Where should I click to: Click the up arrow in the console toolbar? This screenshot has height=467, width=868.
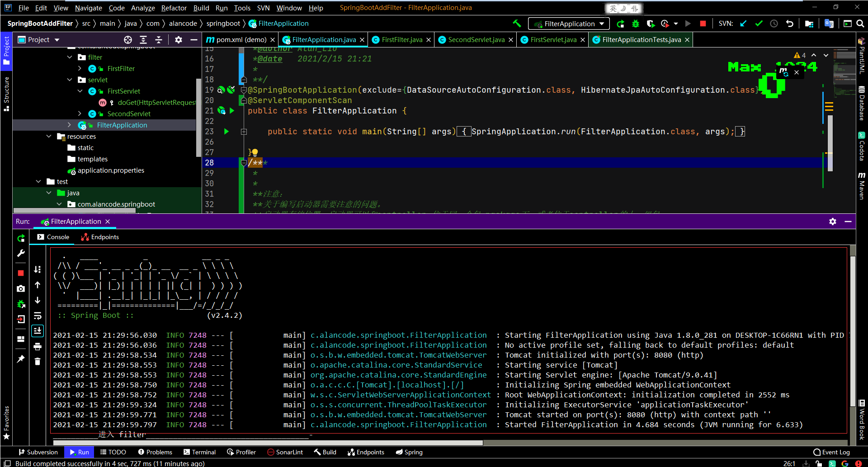pyautogui.click(x=38, y=285)
